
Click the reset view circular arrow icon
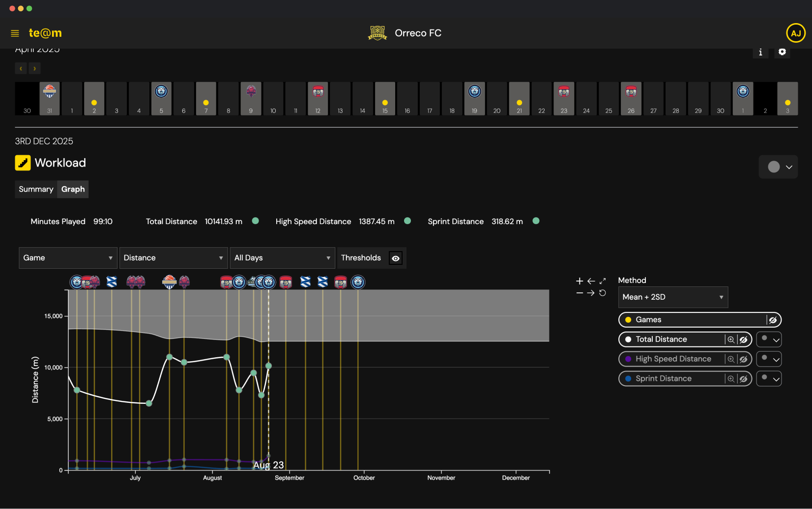click(x=603, y=292)
